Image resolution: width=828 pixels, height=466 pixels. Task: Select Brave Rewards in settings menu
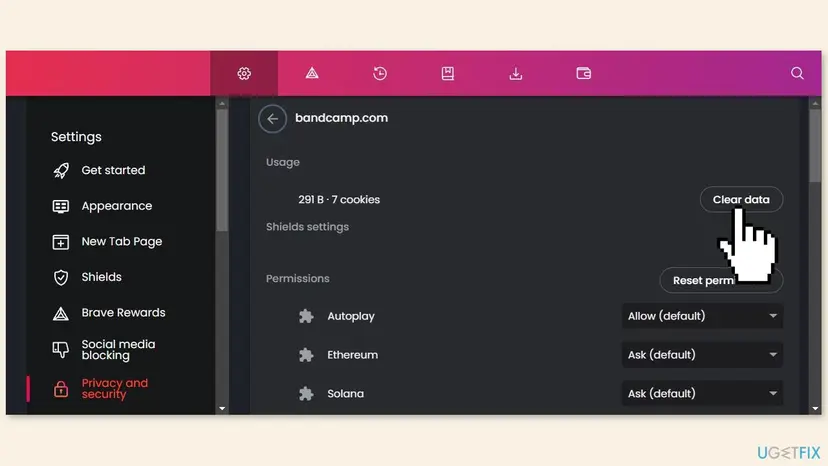pos(123,312)
